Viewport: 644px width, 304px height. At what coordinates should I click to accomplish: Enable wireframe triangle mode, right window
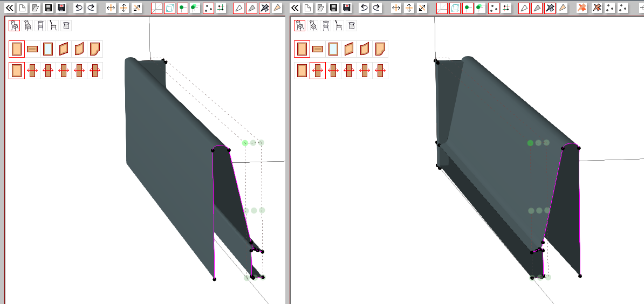point(524,8)
